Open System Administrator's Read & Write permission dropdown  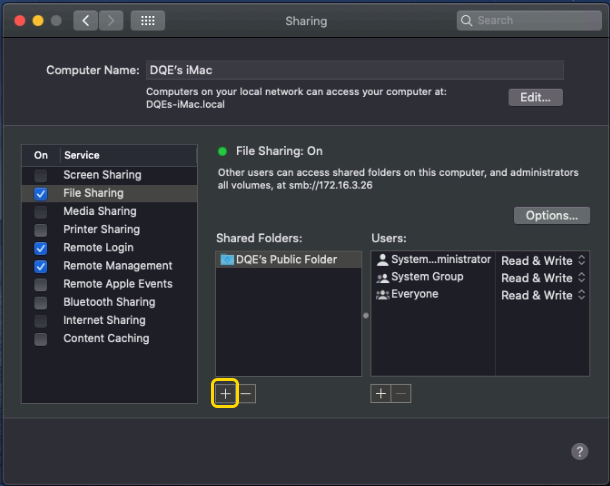pos(543,260)
